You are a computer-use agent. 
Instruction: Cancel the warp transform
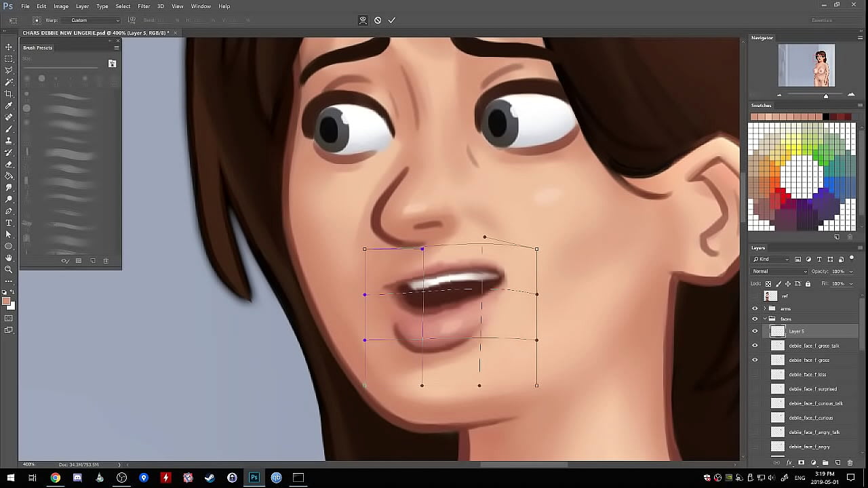tap(378, 20)
